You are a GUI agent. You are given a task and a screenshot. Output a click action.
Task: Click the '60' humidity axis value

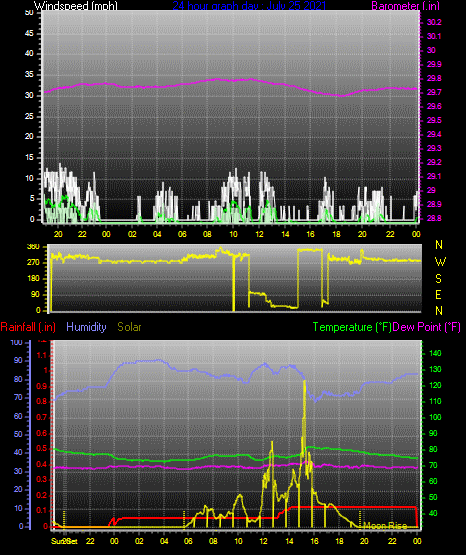click(18, 416)
